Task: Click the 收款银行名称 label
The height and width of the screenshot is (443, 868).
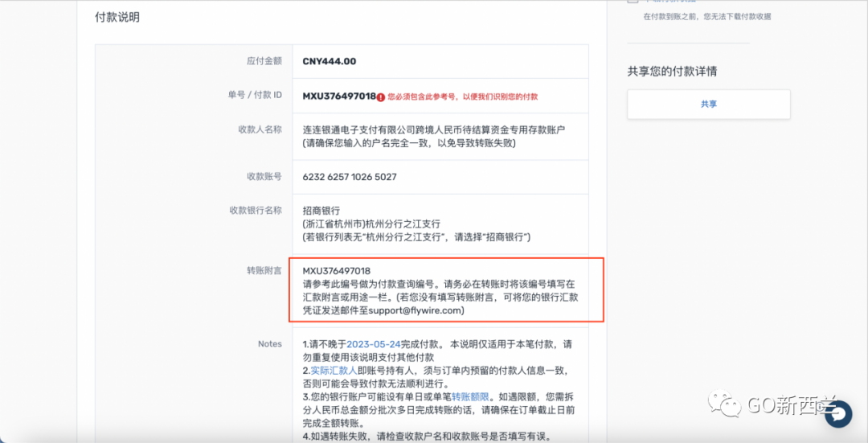Action: [256, 211]
